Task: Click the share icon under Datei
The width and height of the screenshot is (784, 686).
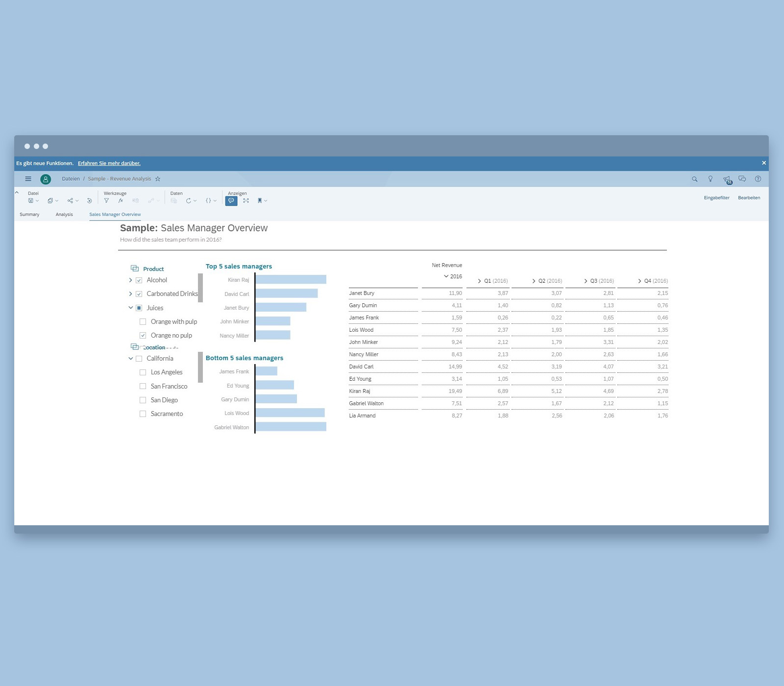Action: [x=70, y=201]
